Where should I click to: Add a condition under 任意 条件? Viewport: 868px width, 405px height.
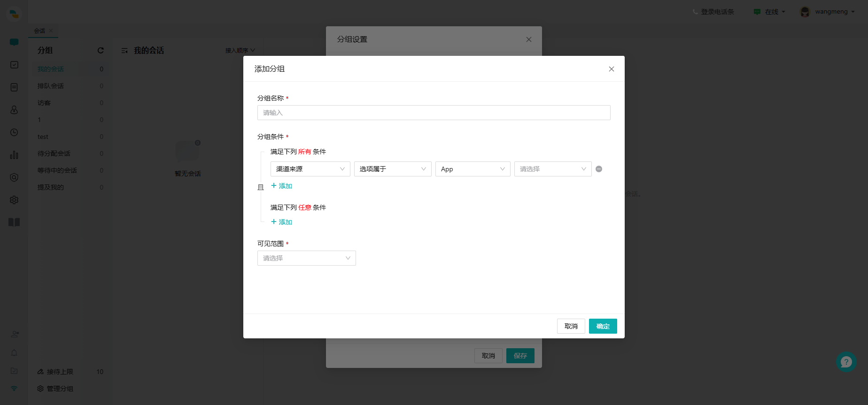(x=282, y=222)
